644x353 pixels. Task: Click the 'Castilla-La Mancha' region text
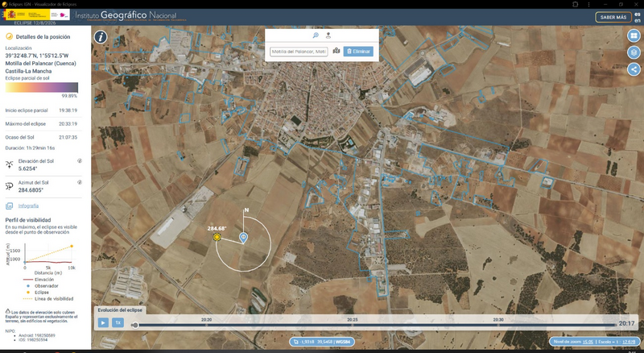tap(29, 71)
